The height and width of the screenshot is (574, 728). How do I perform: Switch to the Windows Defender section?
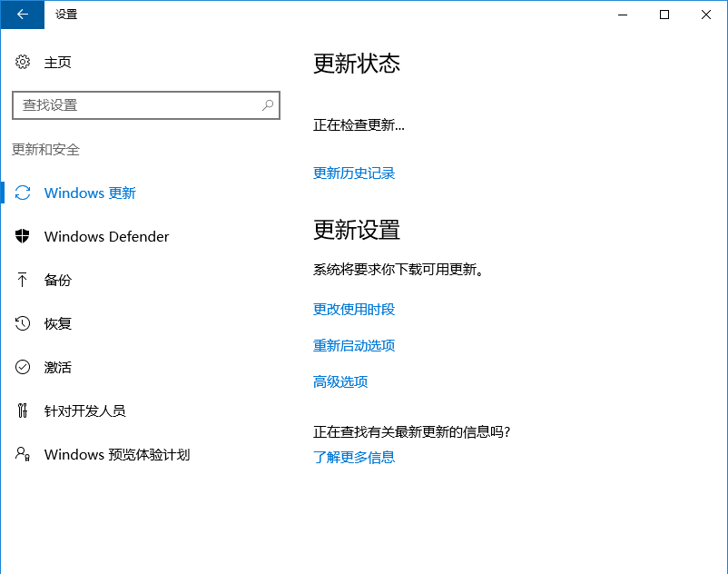click(106, 236)
